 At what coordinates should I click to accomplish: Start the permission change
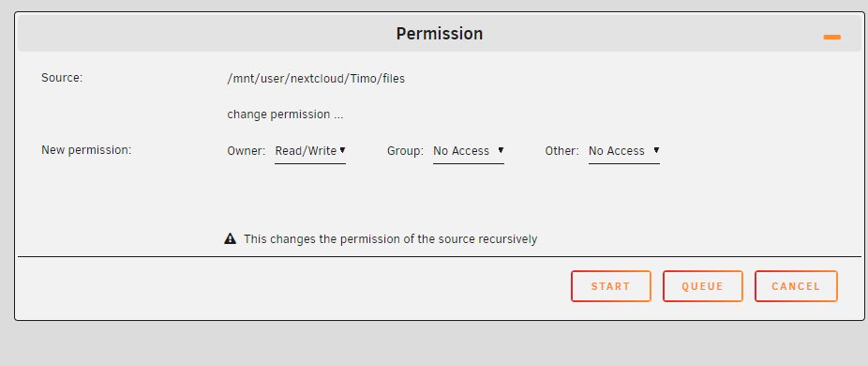tap(610, 286)
